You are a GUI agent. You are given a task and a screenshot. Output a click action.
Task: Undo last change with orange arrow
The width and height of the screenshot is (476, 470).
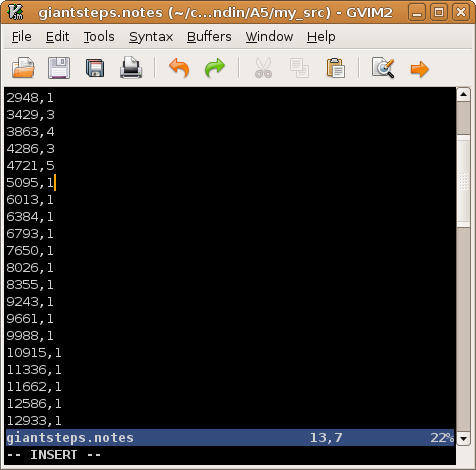tap(179, 68)
